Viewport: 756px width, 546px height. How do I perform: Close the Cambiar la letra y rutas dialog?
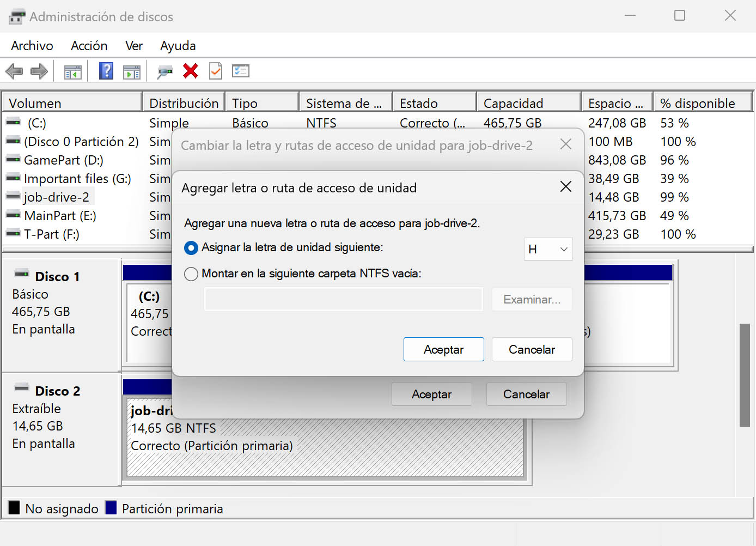point(566,144)
